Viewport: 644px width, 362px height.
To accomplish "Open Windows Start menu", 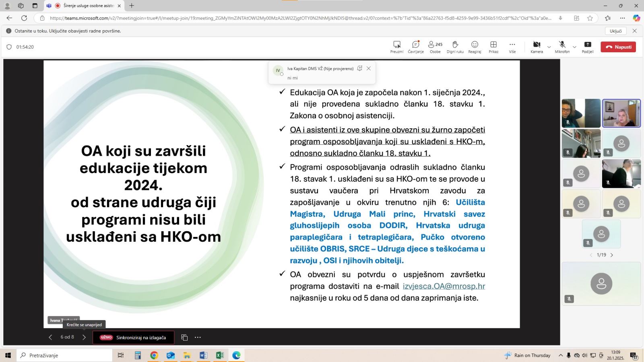I will coord(8,355).
